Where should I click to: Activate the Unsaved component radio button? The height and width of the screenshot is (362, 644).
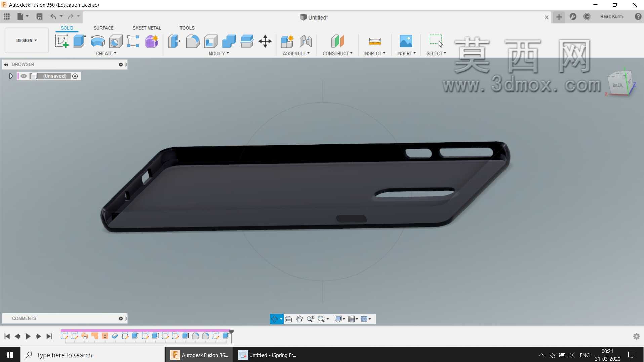[75, 76]
